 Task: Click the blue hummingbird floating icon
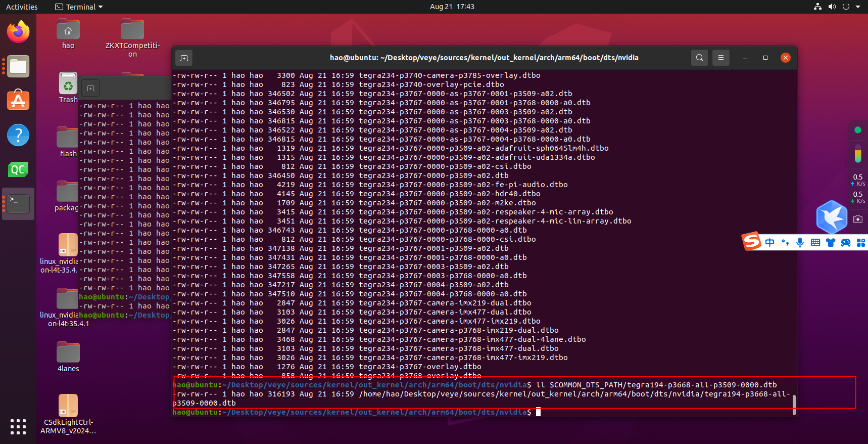831,216
